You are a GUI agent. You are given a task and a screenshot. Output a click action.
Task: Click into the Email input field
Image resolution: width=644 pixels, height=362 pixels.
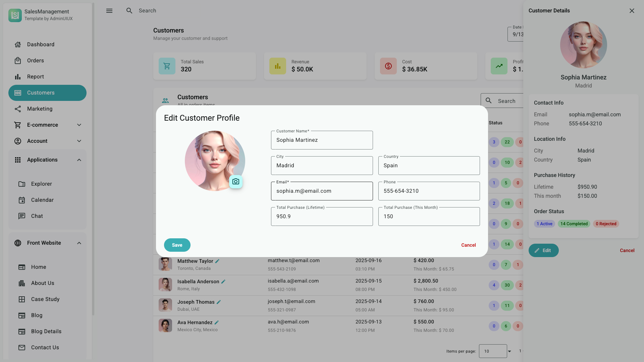[x=322, y=191]
